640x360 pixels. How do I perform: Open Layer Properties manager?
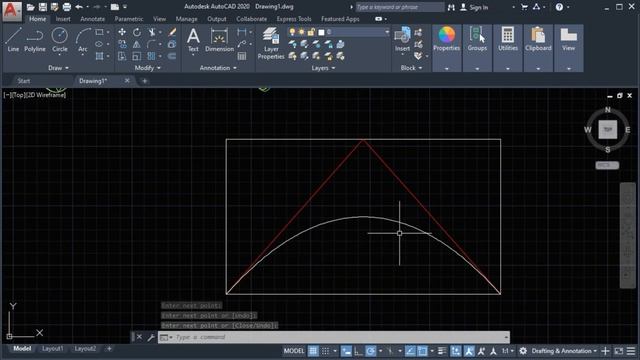tap(271, 43)
